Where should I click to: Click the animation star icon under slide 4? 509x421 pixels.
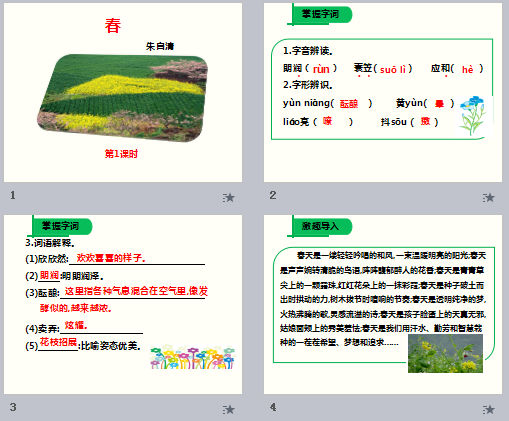pos(488,409)
